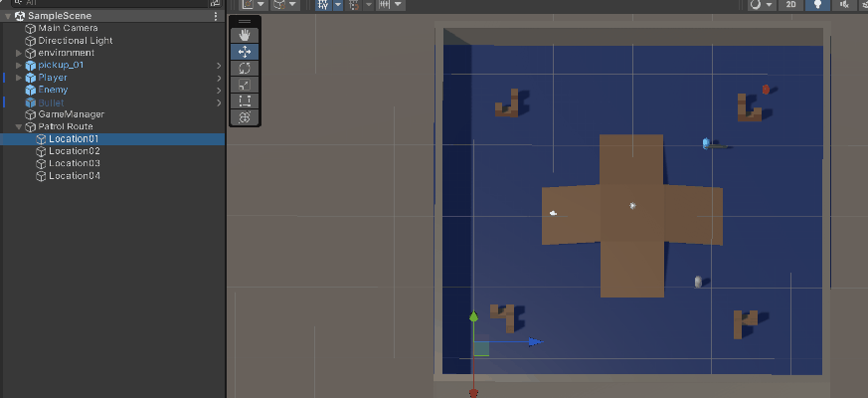This screenshot has width=868, height=398.
Task: Select the Rect tool
Action: click(x=245, y=100)
